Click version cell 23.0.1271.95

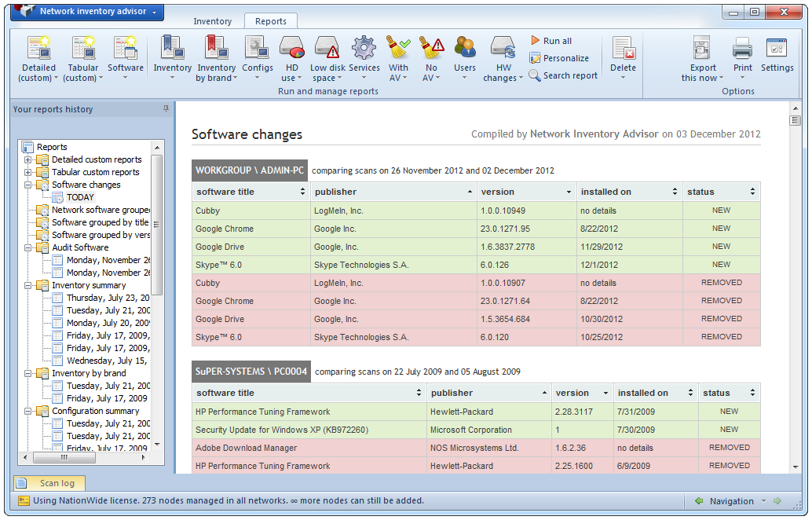click(x=505, y=229)
